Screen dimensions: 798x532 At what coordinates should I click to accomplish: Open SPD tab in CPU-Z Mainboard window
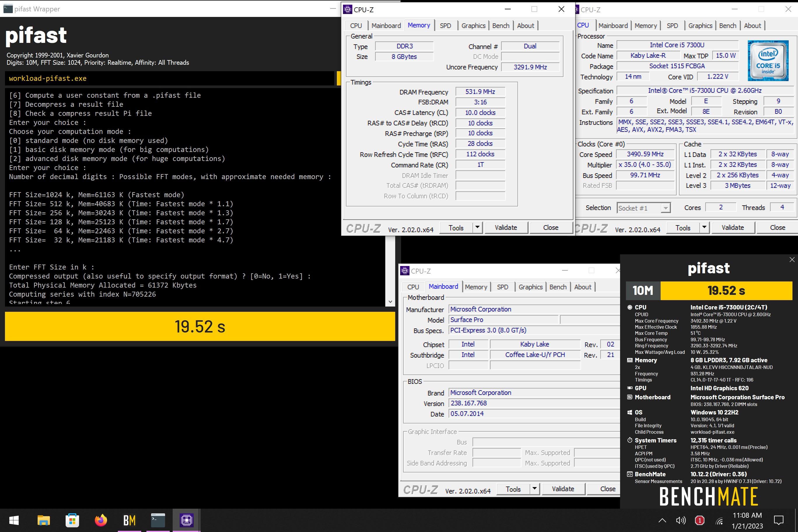point(503,287)
